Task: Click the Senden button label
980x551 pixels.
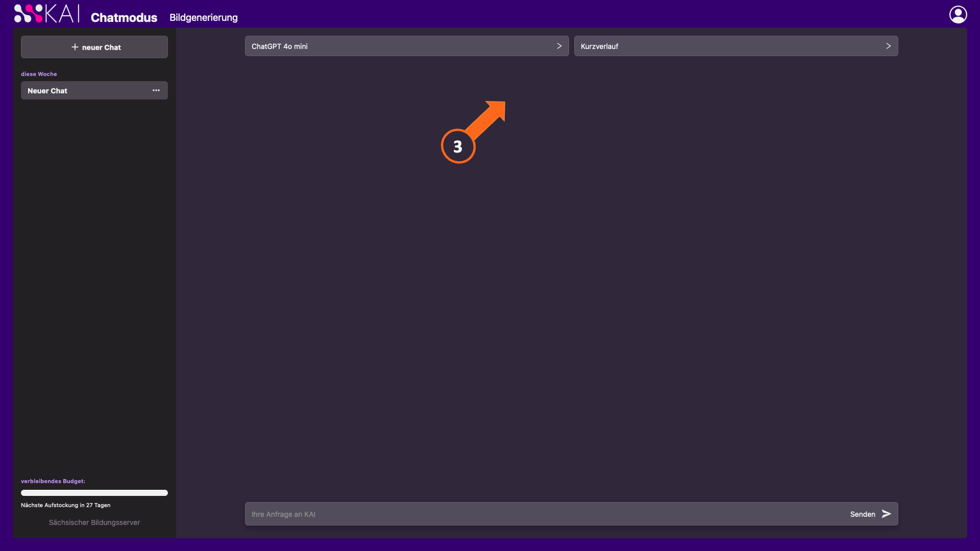Action: tap(863, 514)
